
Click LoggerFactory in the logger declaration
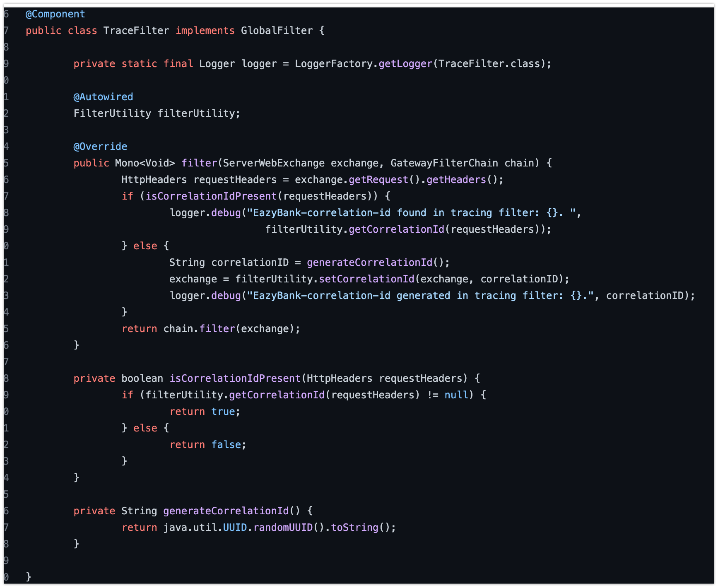pyautogui.click(x=334, y=64)
